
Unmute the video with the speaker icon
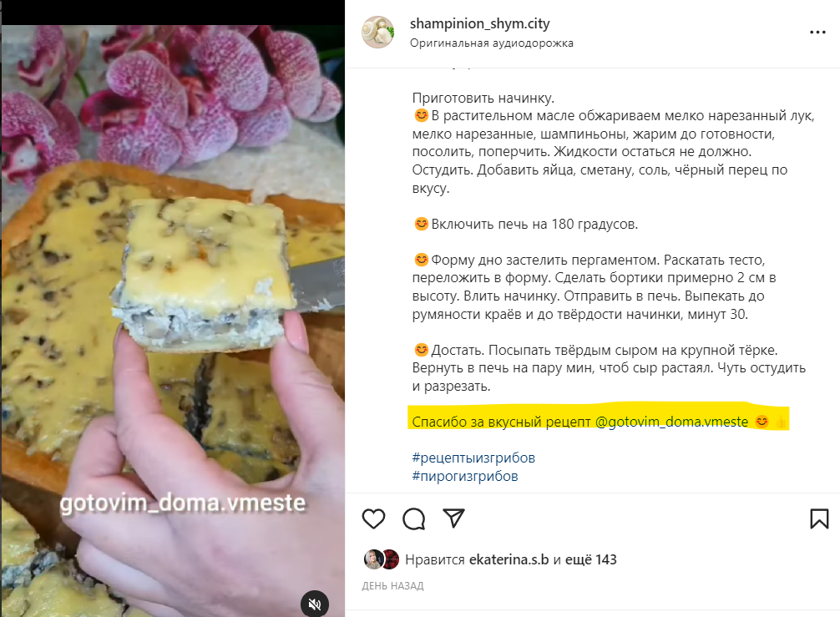point(315,604)
